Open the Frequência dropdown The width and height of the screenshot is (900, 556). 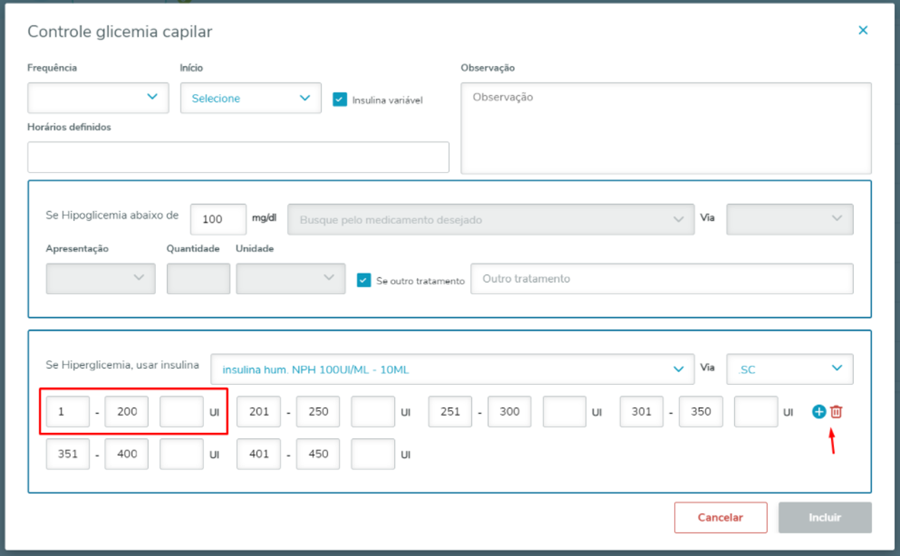[x=98, y=98]
